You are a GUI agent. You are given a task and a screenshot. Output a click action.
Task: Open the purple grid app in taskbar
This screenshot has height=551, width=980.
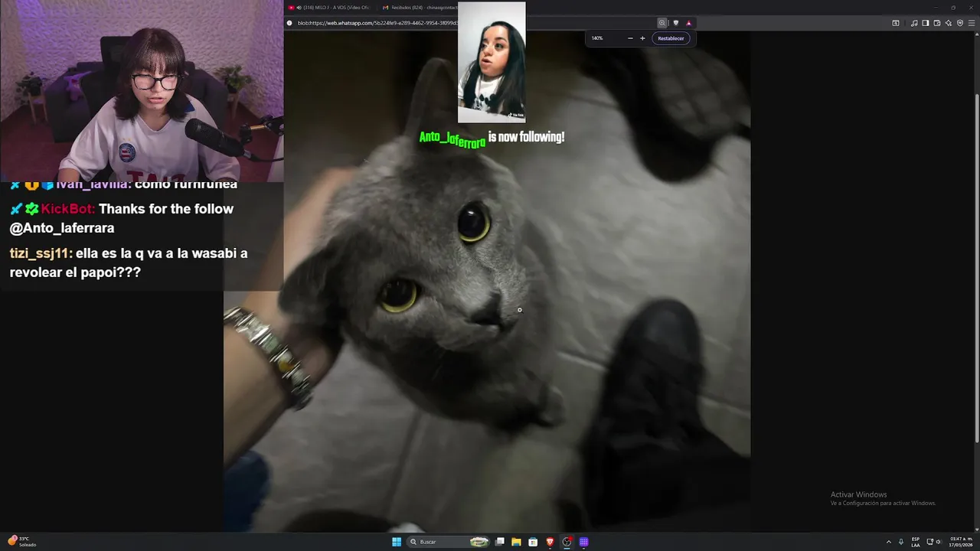583,542
